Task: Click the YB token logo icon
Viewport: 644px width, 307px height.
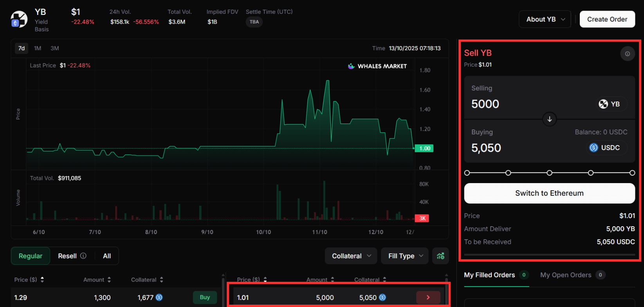Action: coord(19,19)
